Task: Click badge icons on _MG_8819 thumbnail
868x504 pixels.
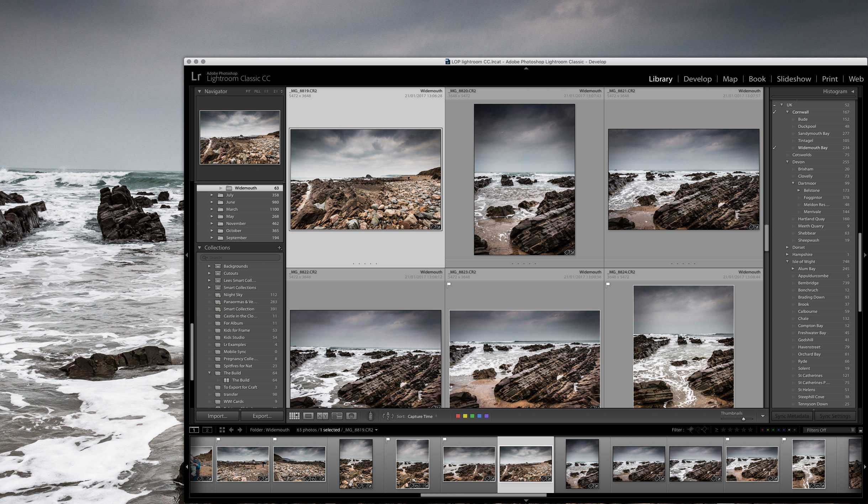Action: [x=436, y=227]
